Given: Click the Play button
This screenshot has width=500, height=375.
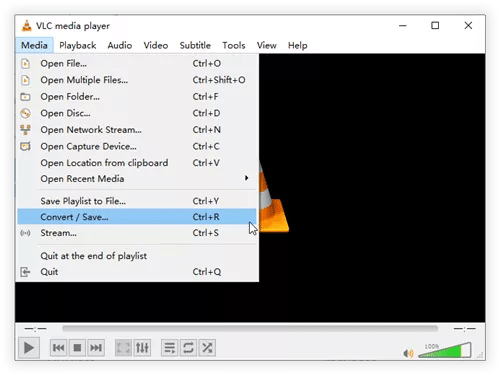Looking at the screenshot, I should (x=29, y=348).
